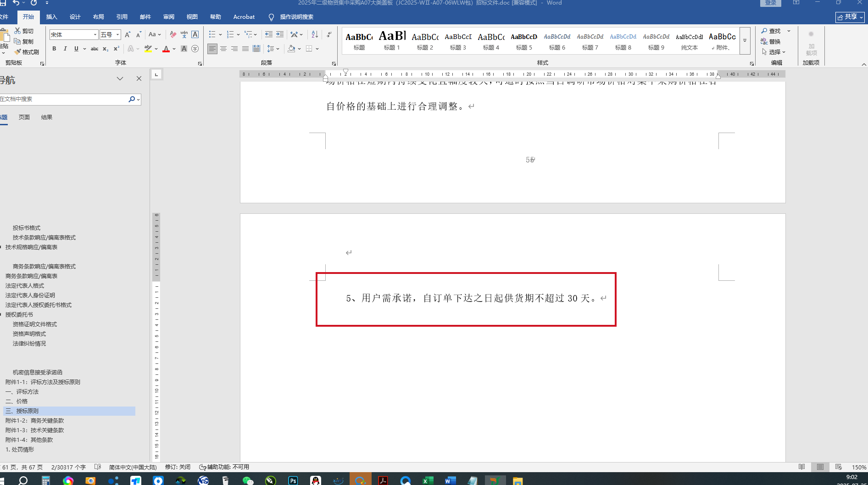Go to heading 附件1-2：商务关键条款
868x485 pixels.
click(35, 421)
